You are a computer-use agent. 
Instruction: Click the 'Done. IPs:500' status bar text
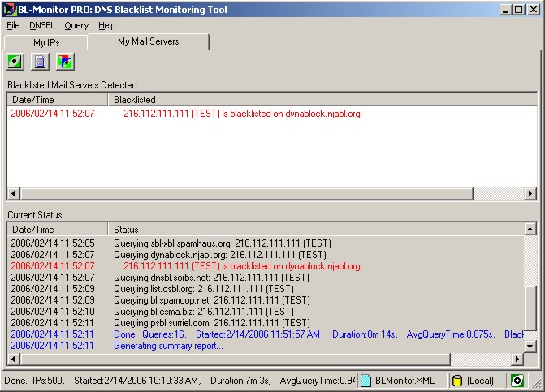pyautogui.click(x=34, y=381)
